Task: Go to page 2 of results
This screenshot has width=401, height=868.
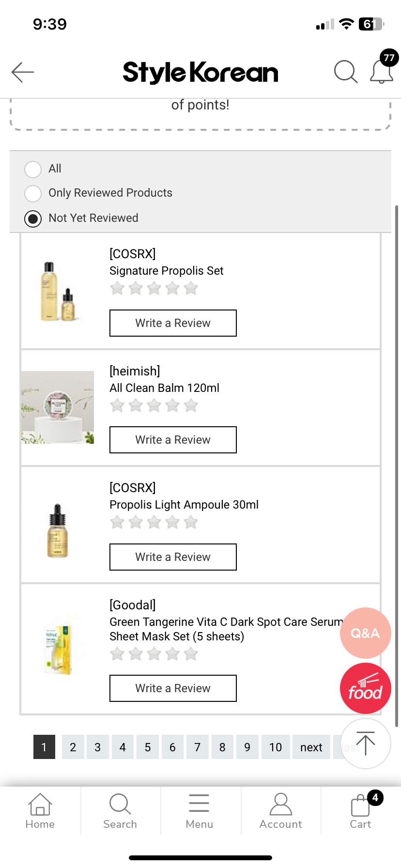Action: (x=73, y=747)
